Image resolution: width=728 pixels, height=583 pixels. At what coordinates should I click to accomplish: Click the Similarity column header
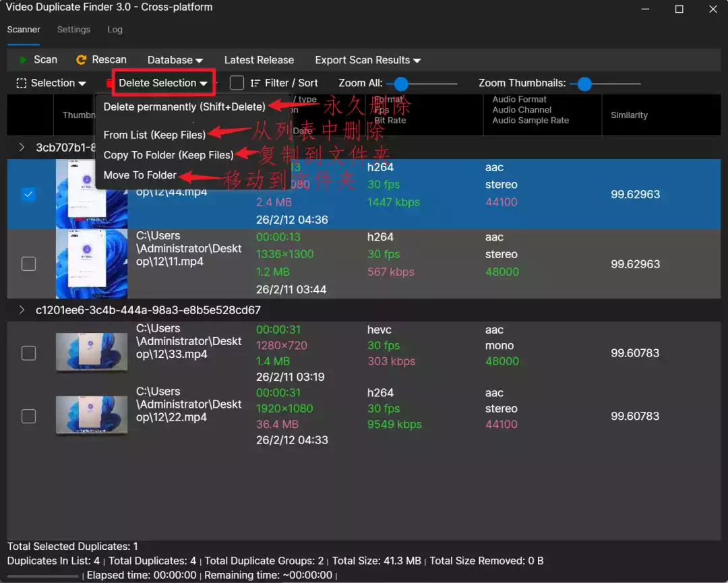click(629, 115)
